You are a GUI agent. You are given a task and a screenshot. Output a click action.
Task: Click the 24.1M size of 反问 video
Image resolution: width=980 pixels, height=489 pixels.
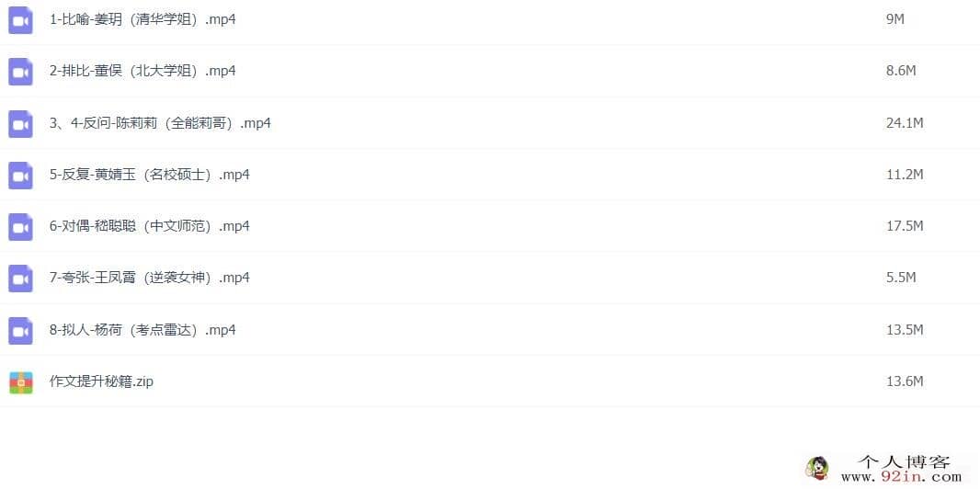(905, 123)
